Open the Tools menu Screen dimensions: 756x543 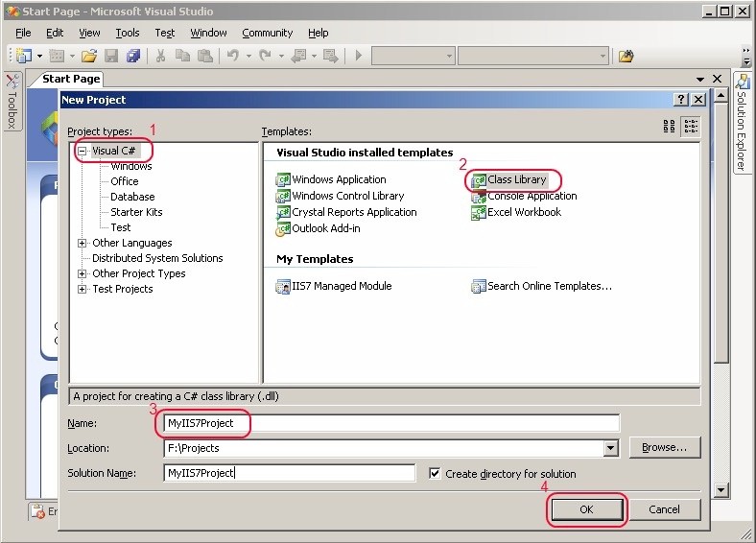click(128, 33)
